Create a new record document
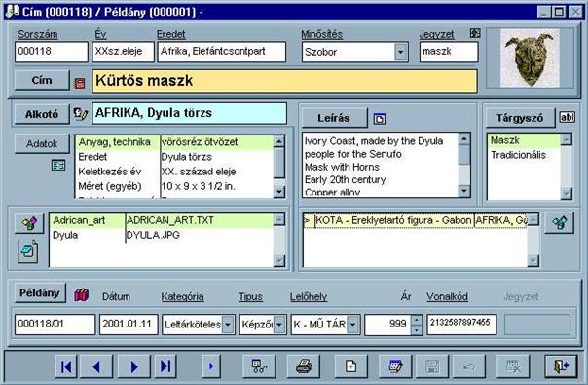 (x=351, y=366)
